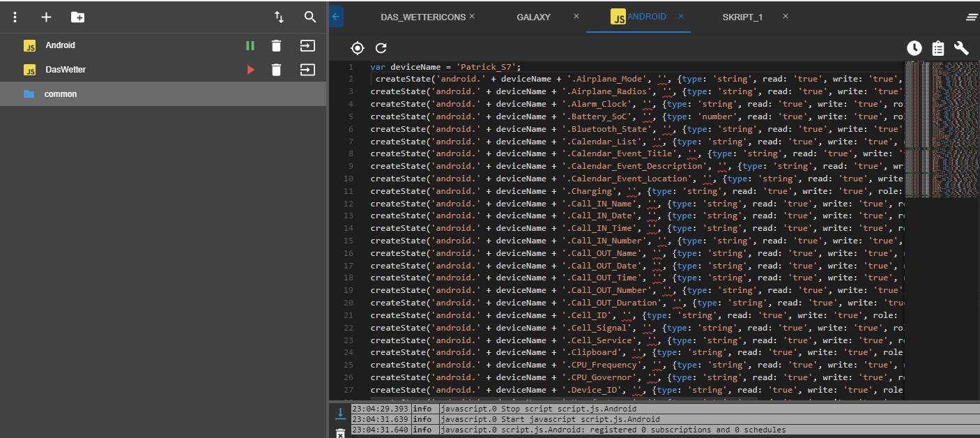Click the '.Call_OUT_Duration' code line
Screen dimensions: 980x438
coord(636,303)
